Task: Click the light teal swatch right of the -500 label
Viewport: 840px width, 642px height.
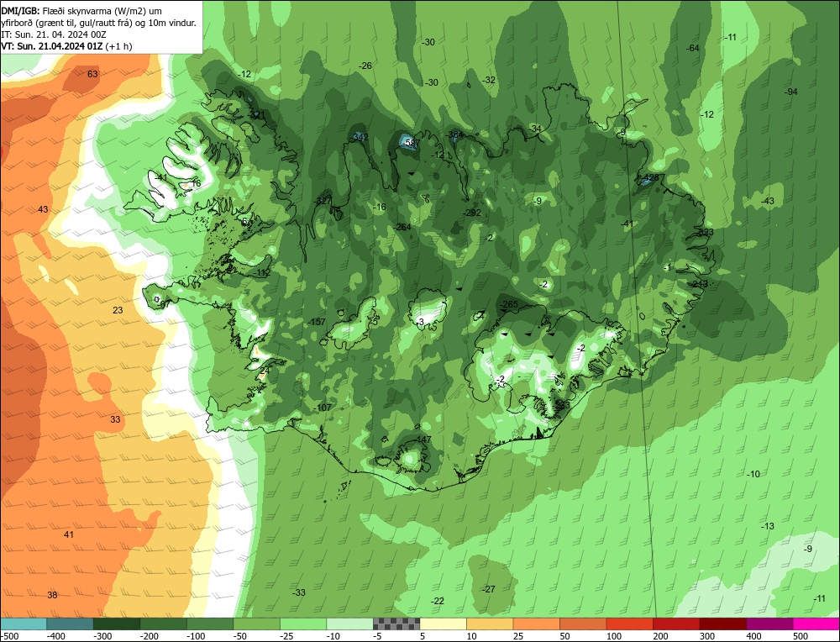Action: (24, 624)
